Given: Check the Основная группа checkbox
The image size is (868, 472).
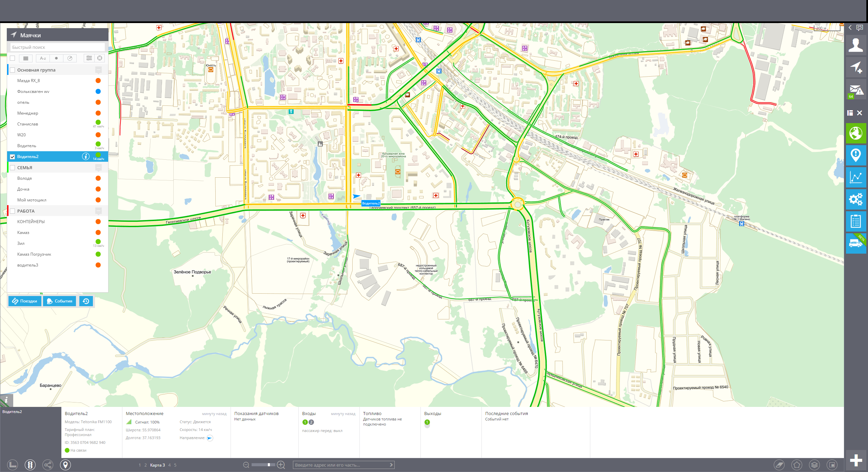Looking at the screenshot, I should (13, 70).
